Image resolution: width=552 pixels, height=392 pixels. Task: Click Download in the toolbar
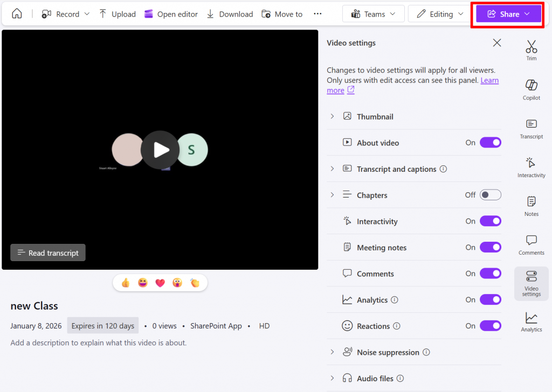click(x=230, y=14)
